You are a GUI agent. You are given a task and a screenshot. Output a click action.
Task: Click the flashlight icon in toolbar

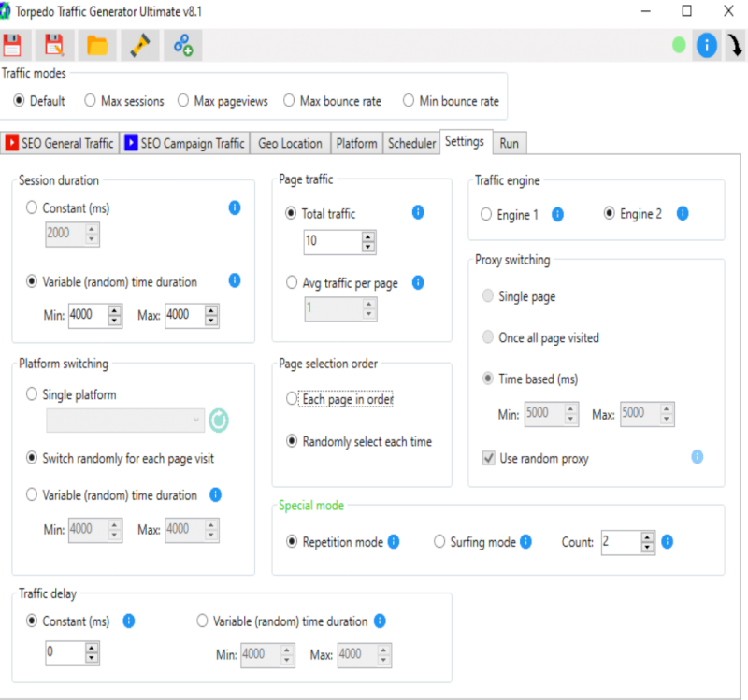(x=139, y=45)
